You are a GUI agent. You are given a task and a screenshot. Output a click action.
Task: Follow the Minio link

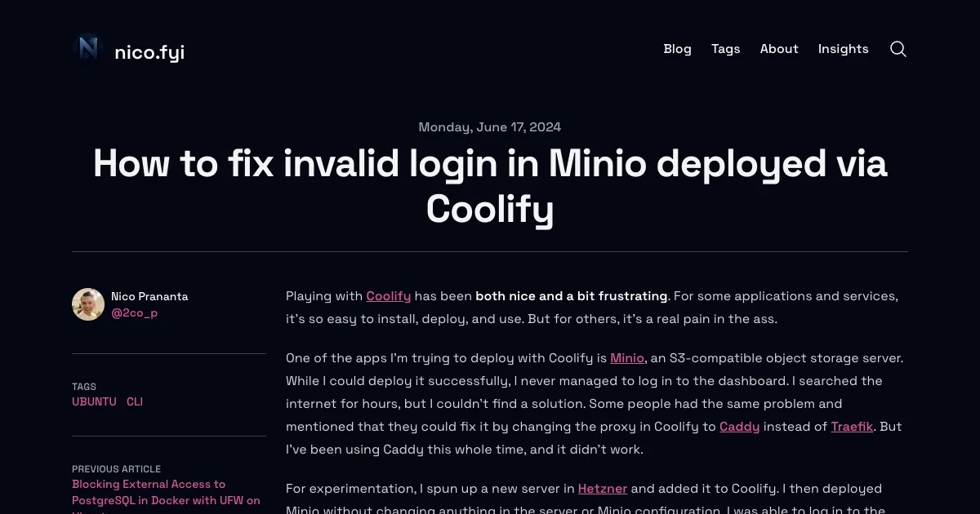(x=627, y=358)
